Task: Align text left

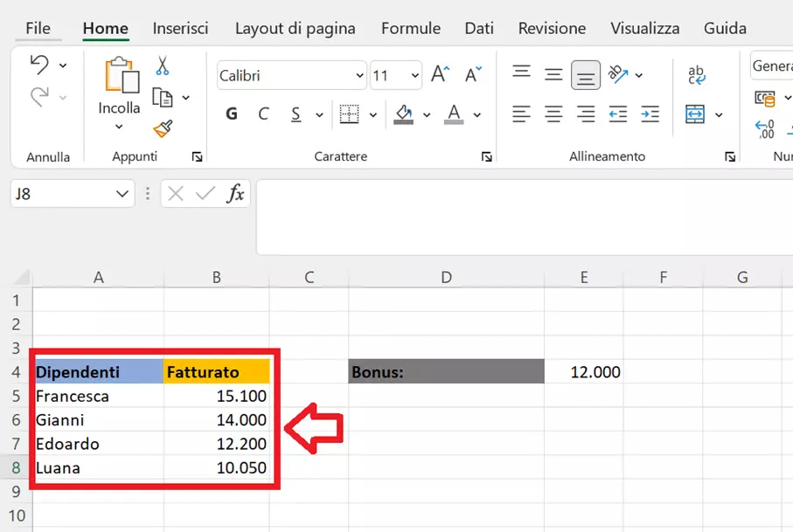Action: 521,114
